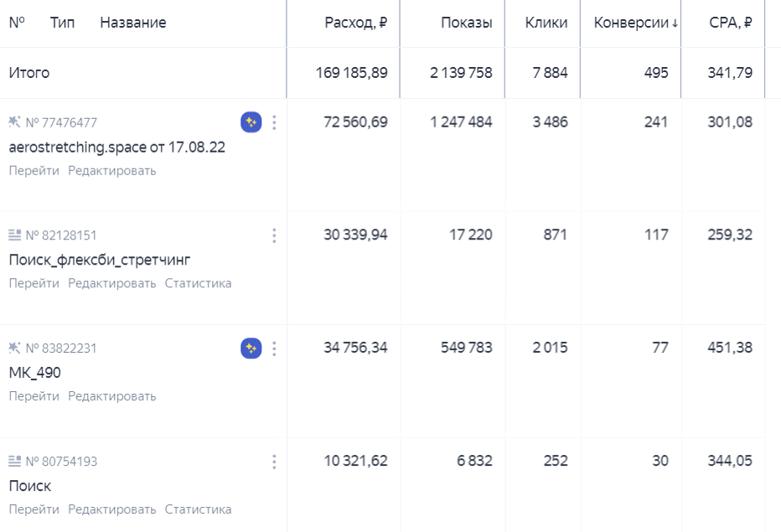Click Редактировать under МК_490
The image size is (781, 532).
click(112, 396)
